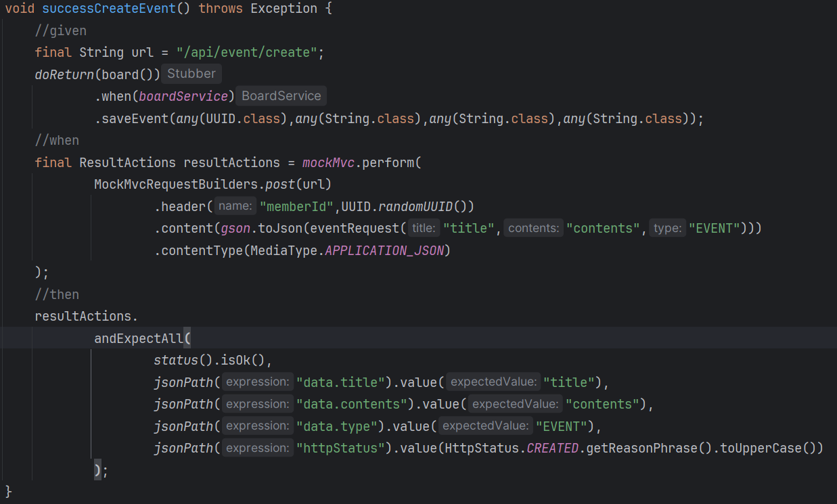Click the "data.title" string literal
The image size is (837, 504).
341,382
